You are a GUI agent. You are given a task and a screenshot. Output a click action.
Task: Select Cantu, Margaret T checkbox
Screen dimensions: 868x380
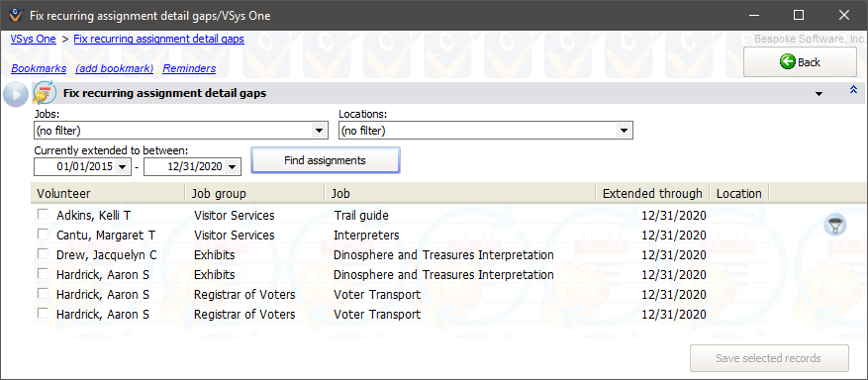coord(43,235)
